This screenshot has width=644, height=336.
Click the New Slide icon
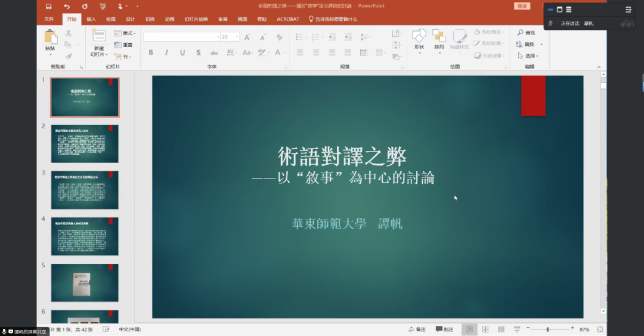(98, 38)
